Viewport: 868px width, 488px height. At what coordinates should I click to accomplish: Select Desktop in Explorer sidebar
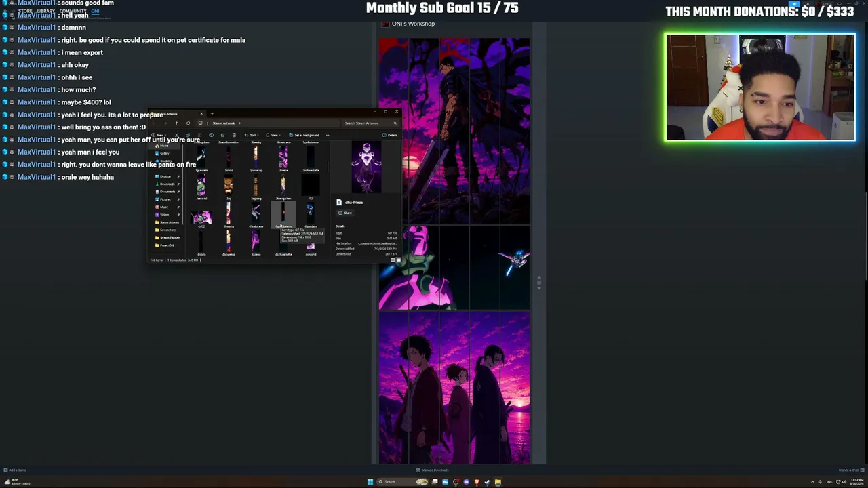click(x=164, y=176)
